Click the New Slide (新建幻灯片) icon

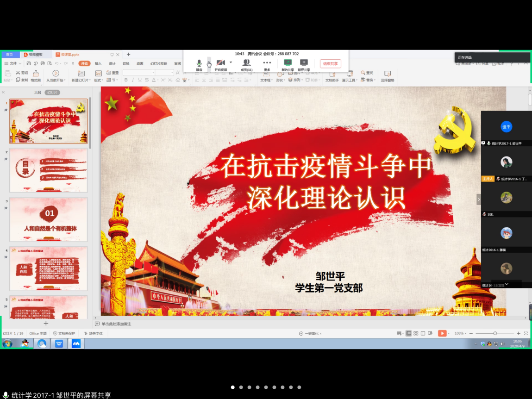81,76
